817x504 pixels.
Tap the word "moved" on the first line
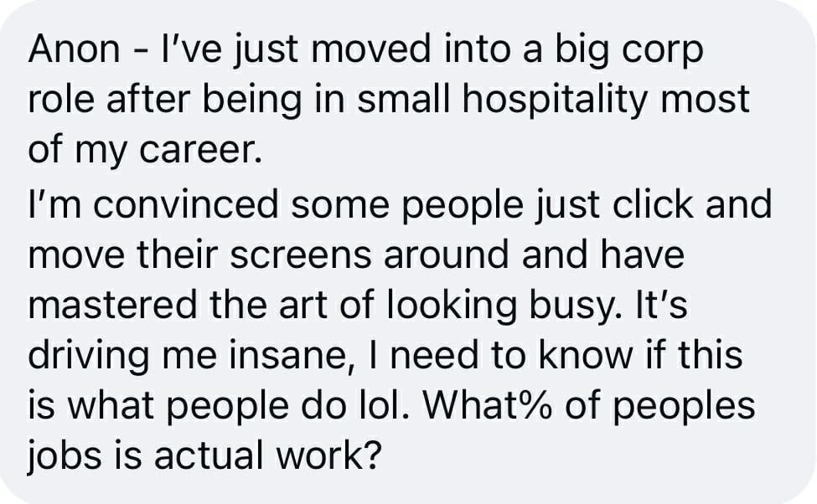(x=371, y=49)
